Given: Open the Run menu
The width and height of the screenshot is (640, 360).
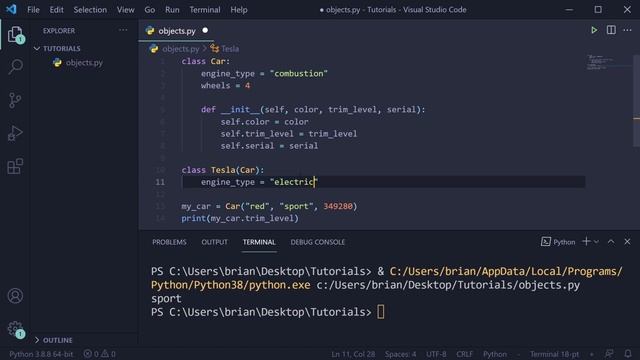Looking at the screenshot, I should click(x=172, y=9).
